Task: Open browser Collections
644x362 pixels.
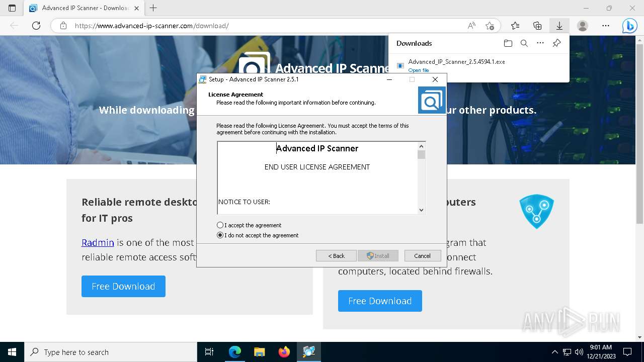Action: click(x=537, y=26)
